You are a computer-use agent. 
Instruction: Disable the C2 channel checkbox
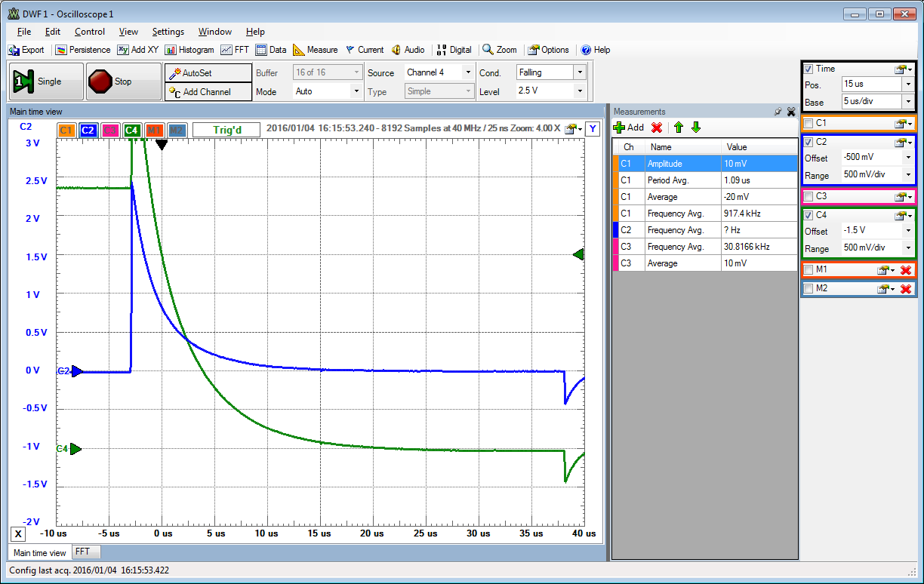[808, 142]
